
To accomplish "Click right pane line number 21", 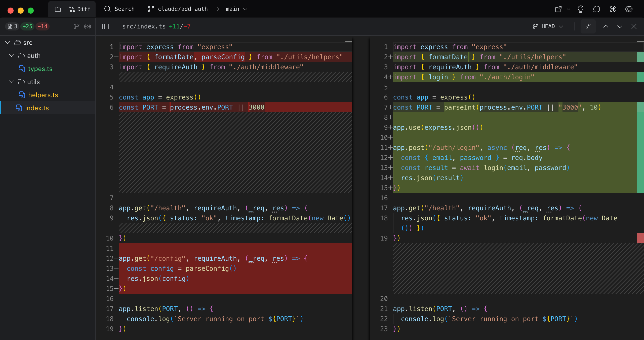I will click(384, 309).
